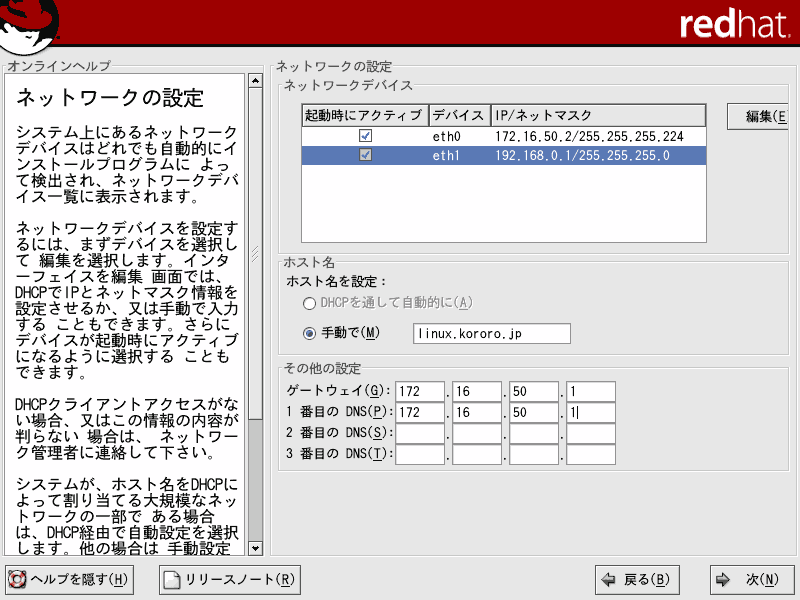The image size is (800, 600).
Task: Click the primary DNS second octet field
Action: coord(477,412)
